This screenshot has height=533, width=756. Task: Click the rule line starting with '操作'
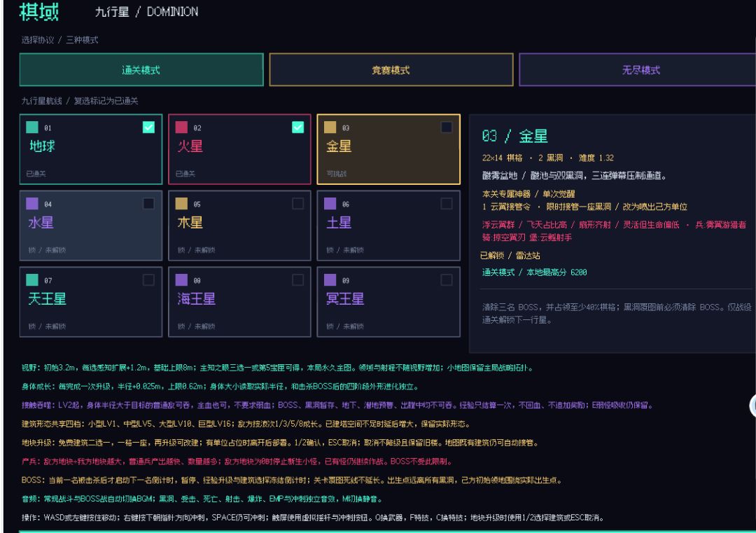click(312, 518)
